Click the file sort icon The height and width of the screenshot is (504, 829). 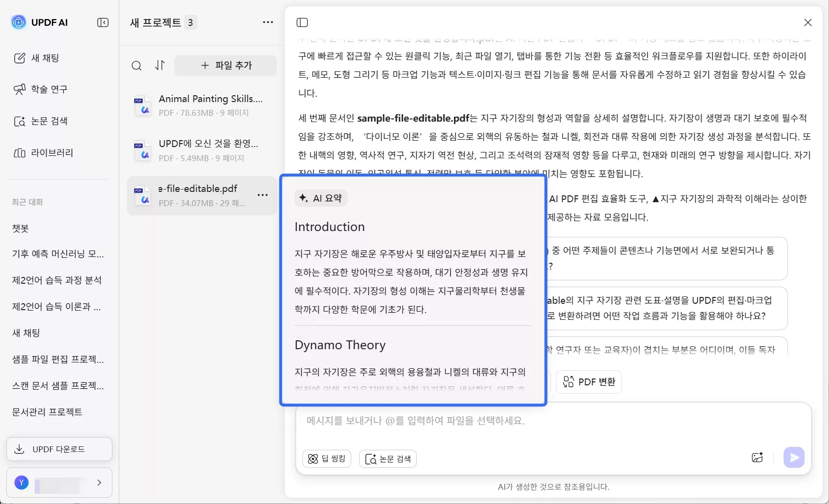pos(160,65)
